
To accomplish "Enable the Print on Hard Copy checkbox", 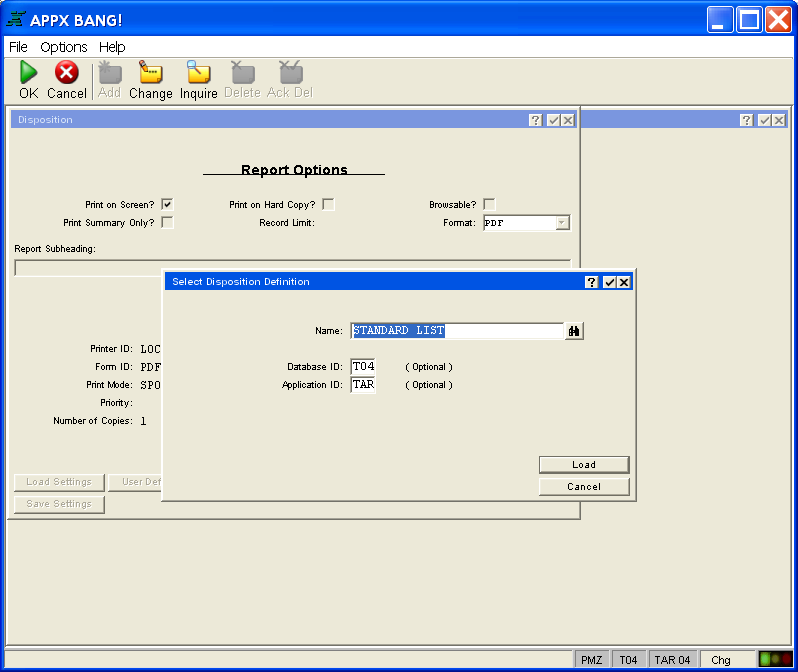I will (x=328, y=204).
